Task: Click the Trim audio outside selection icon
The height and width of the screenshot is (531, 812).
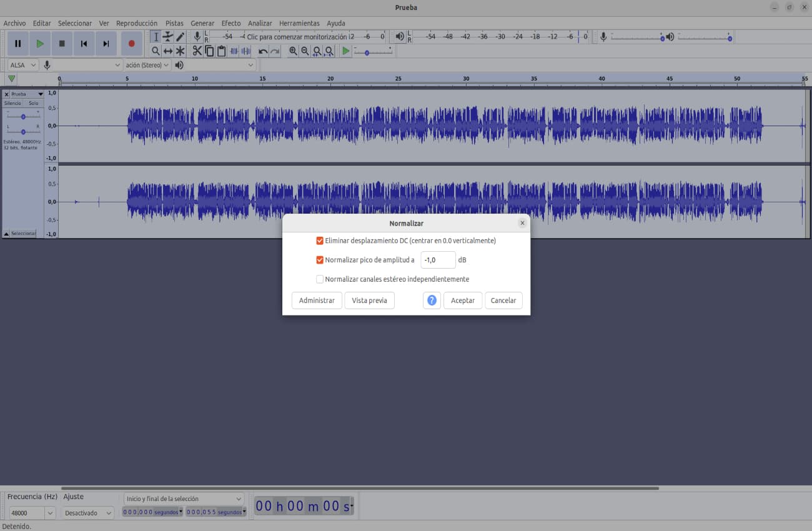Action: [x=234, y=51]
